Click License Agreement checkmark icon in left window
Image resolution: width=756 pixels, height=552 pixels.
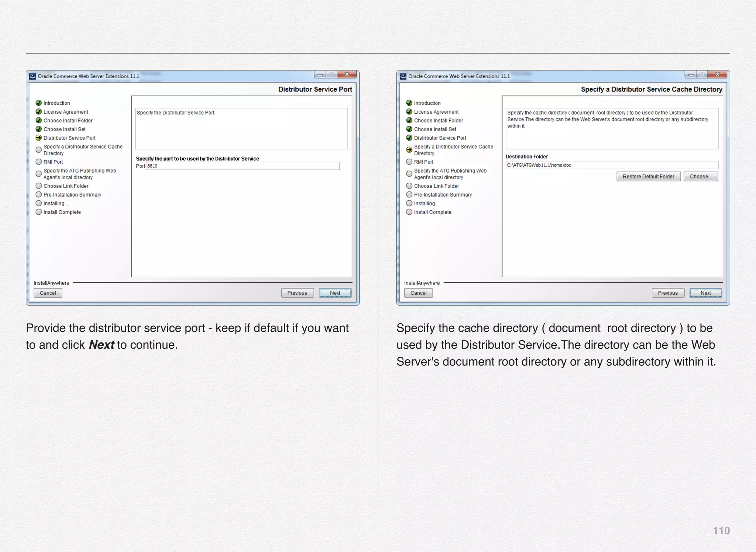pyautogui.click(x=38, y=112)
